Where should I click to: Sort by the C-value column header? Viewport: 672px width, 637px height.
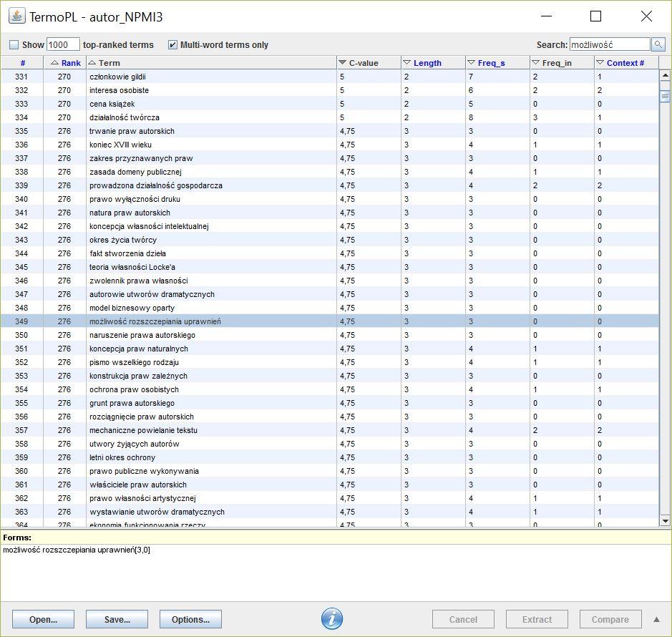tap(369, 62)
